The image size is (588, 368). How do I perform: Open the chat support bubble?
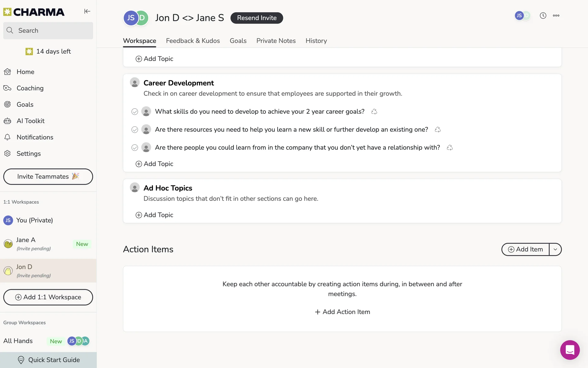(x=570, y=350)
